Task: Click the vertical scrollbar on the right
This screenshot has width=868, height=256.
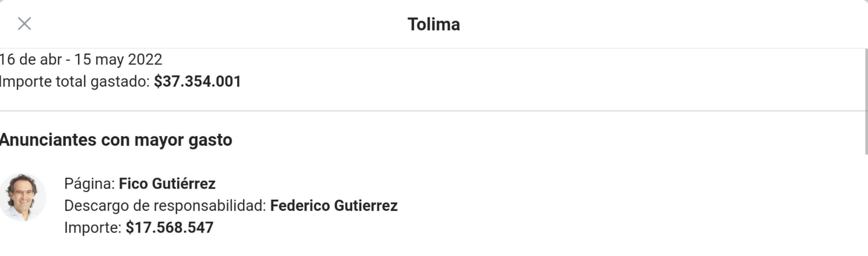Action: 865,101
